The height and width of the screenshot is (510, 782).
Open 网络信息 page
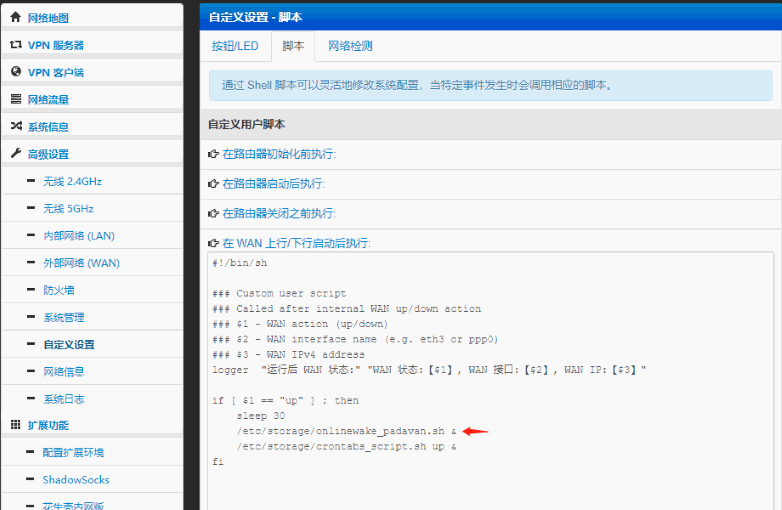pyautogui.click(x=63, y=371)
